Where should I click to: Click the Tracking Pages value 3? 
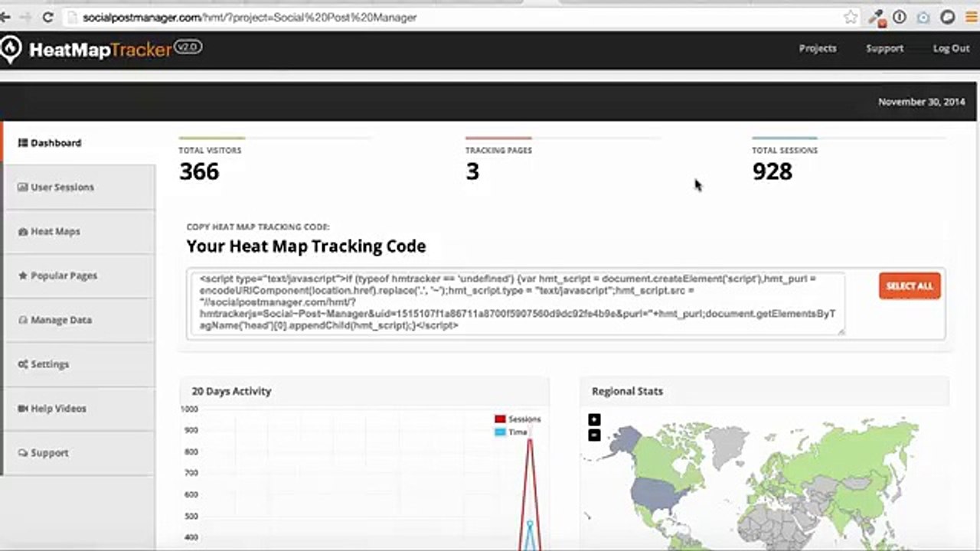(x=472, y=171)
